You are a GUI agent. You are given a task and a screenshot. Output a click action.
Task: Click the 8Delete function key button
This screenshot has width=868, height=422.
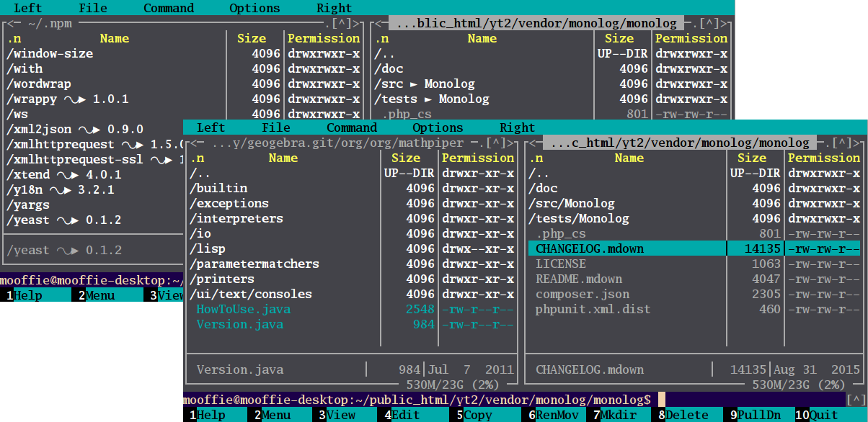point(683,416)
